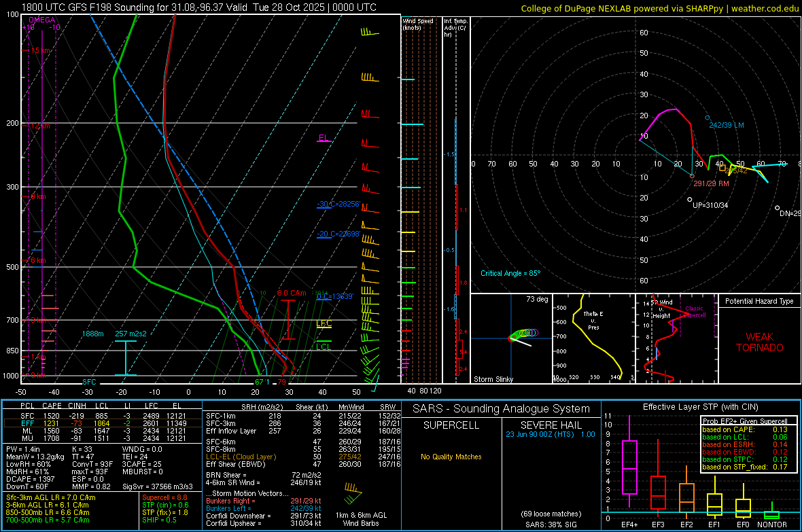802x532 pixels.
Task: Click the 242/39 LM hodograph label
Action: [x=727, y=125]
